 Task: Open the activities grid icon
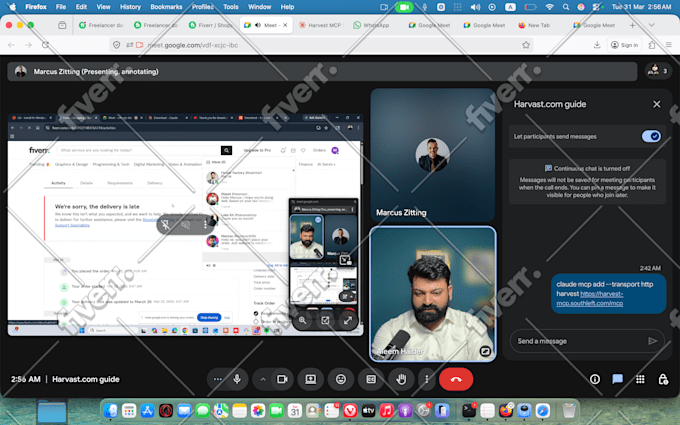[x=640, y=379]
